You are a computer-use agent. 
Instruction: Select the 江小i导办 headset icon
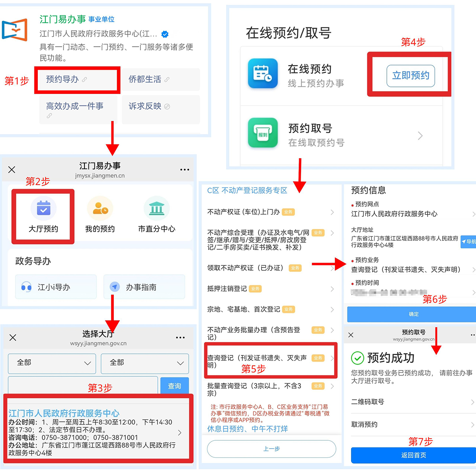click(27, 287)
